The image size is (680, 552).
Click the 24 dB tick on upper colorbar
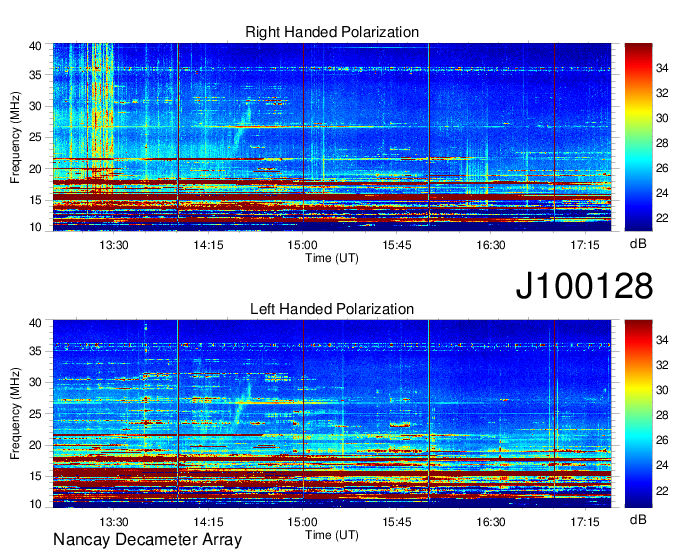[x=662, y=193]
